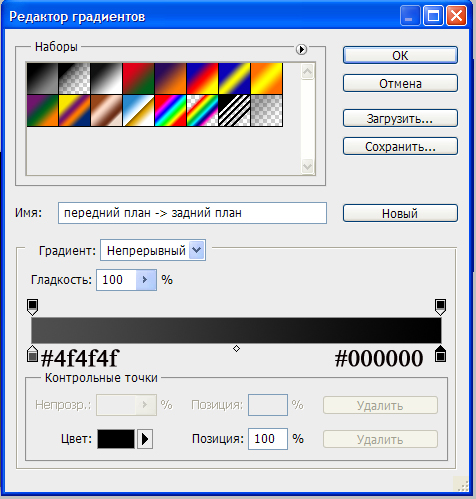Select the yellow, violet, orange, blue preset
Viewport: 476px width, 499px height.
pyautogui.click(x=74, y=111)
